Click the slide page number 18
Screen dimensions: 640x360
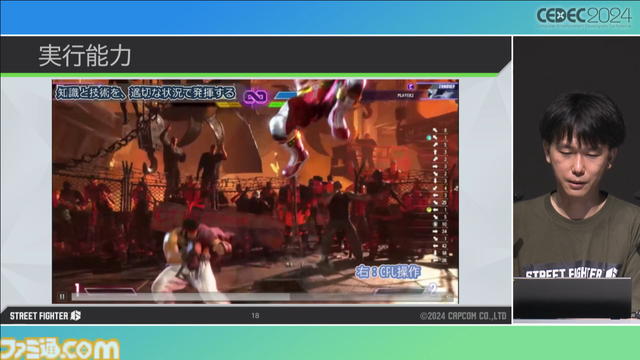[256, 316]
